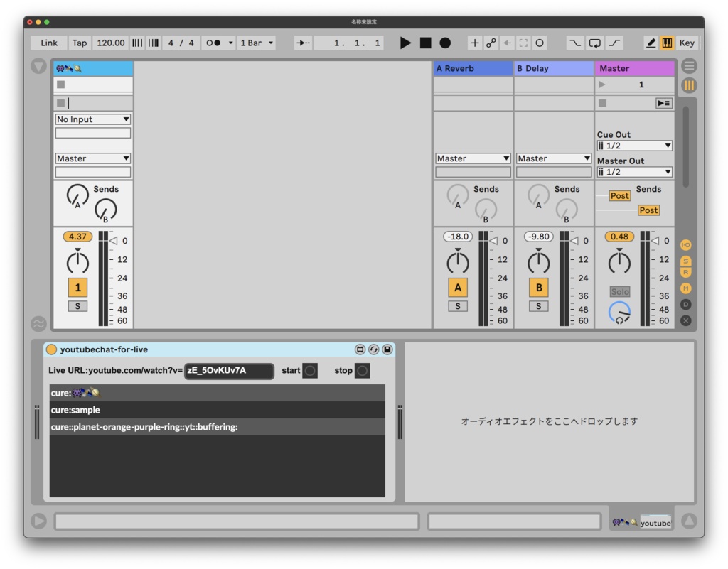The height and width of the screenshot is (569, 728).
Task: Open the 1 Bar quantization dropdown
Action: click(x=257, y=43)
